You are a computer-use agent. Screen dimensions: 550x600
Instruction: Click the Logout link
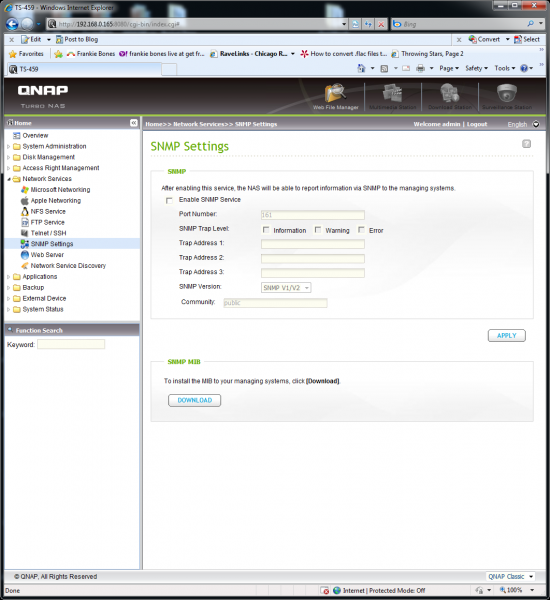477,124
